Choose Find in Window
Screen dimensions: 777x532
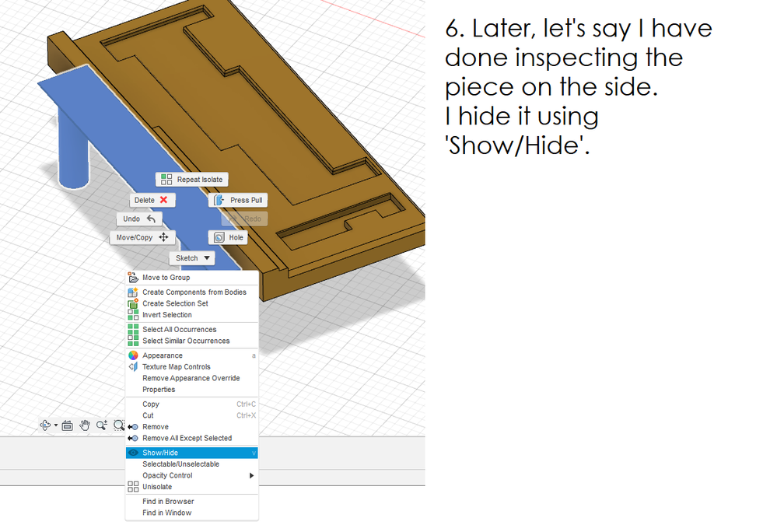(192, 513)
